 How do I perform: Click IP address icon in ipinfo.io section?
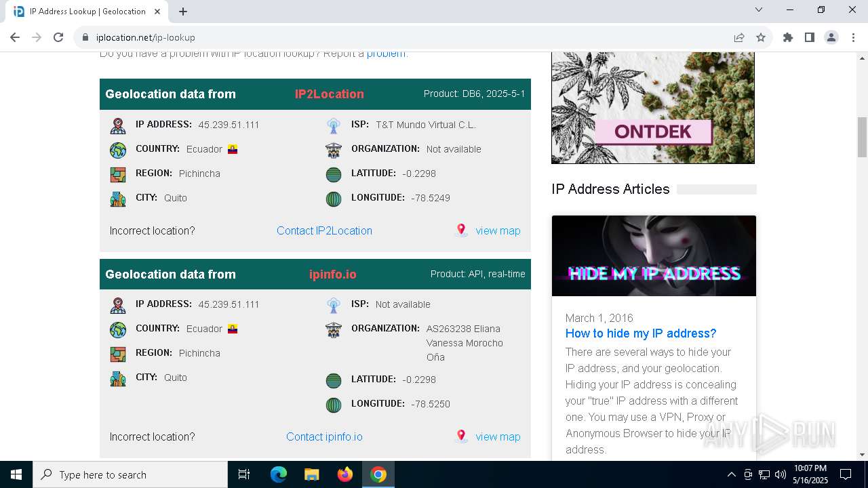point(118,306)
